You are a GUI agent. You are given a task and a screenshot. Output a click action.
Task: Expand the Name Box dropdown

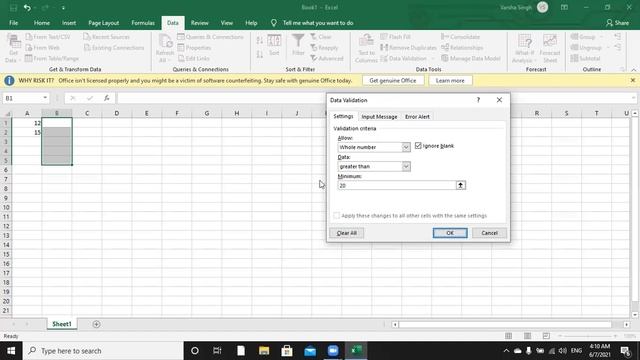tap(45, 98)
